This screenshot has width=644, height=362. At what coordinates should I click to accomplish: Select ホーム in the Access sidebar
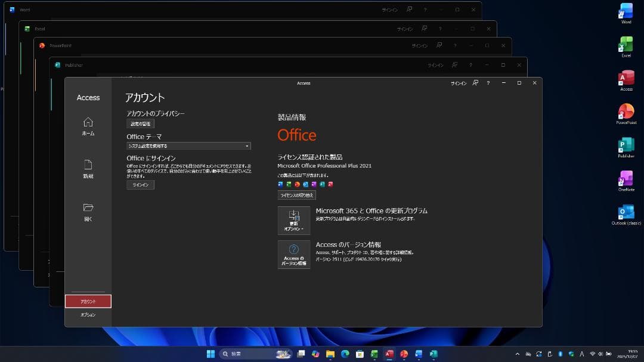click(88, 126)
